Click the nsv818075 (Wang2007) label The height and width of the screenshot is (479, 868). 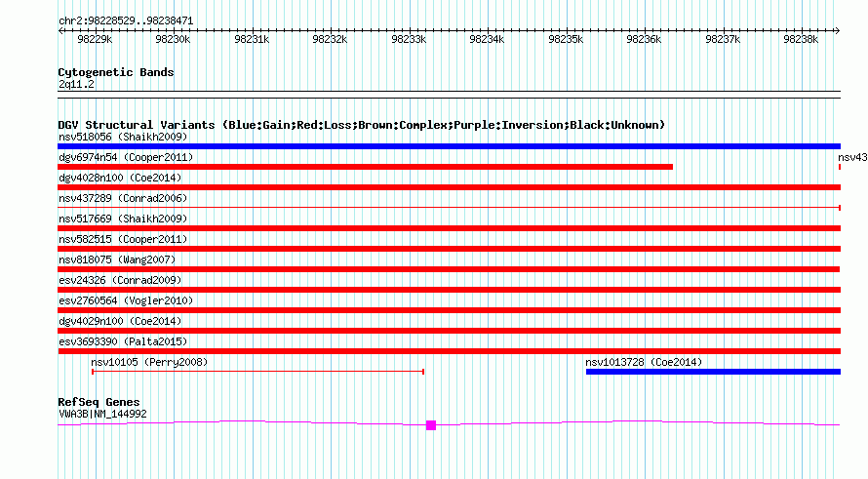click(x=117, y=259)
